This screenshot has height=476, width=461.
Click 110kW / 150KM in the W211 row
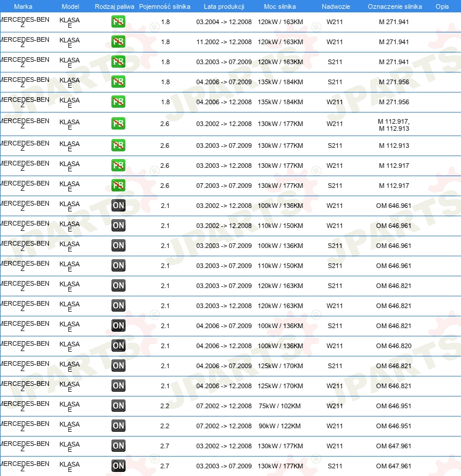[280, 226]
